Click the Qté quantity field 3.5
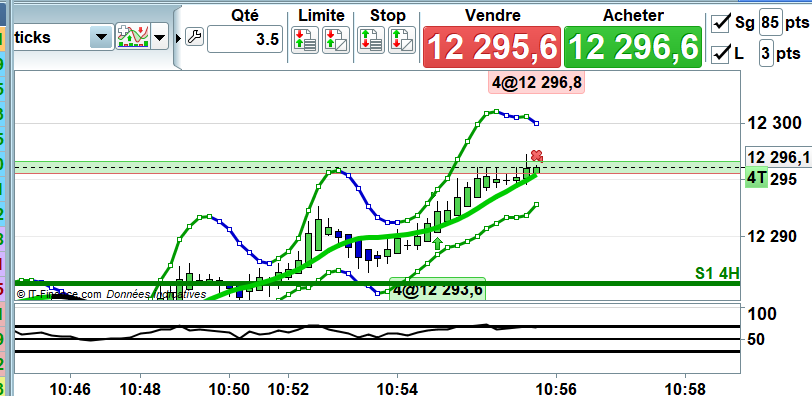Screen dimensions: 812x396 (x=245, y=39)
